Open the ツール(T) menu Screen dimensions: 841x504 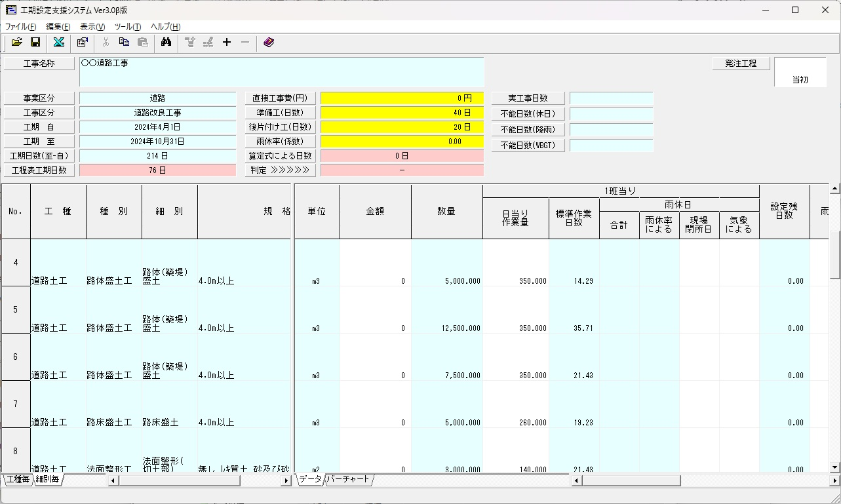pos(128,27)
